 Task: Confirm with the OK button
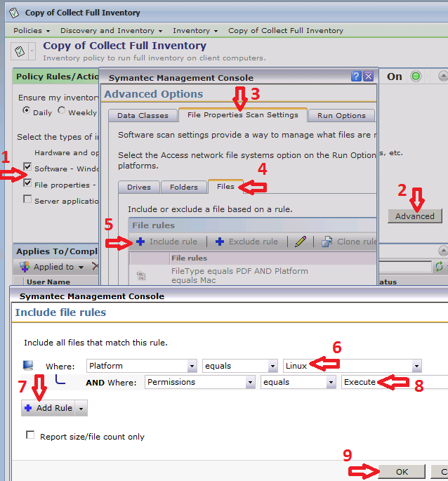pos(402,472)
